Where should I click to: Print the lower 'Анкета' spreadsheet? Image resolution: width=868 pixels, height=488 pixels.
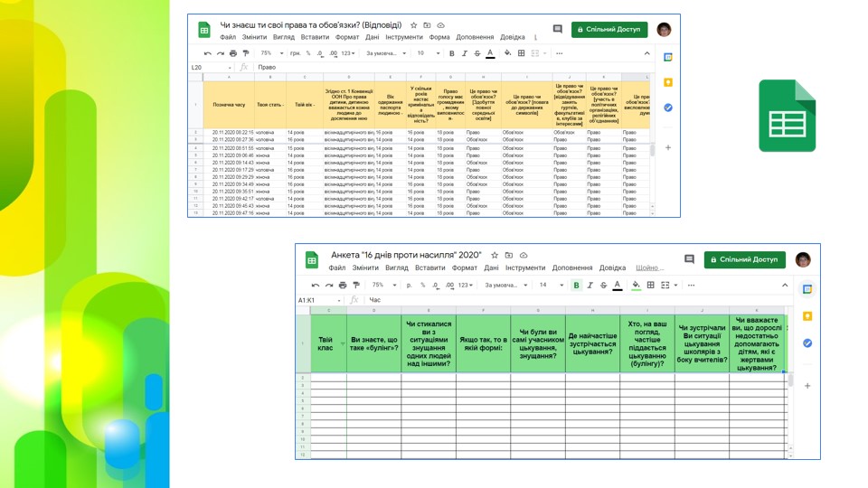coord(343,286)
